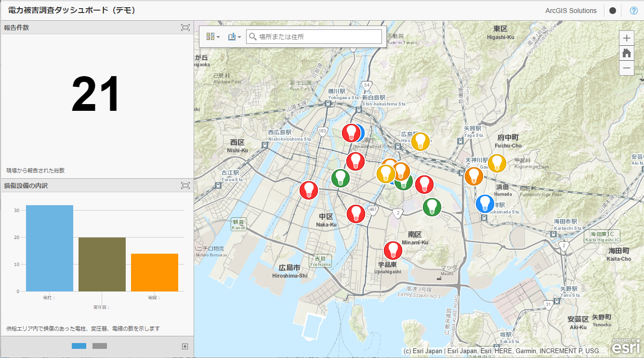This screenshot has height=358, width=644.
Task: Open the bookmarks dropdown
Action: coord(235,37)
